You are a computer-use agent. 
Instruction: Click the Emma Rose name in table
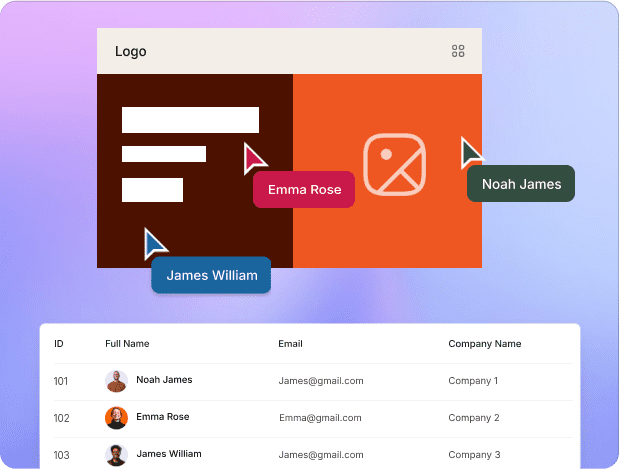pos(163,416)
